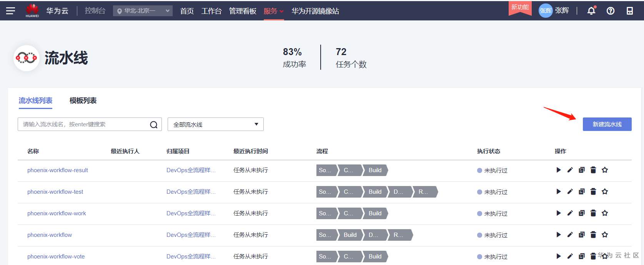Edit the phoenix-workflow-test pipeline
Screen dimensions: 644x265
click(x=570, y=191)
